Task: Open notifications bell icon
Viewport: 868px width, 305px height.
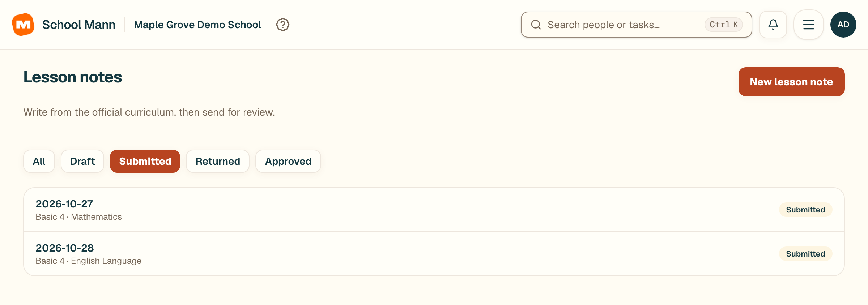Action: [x=773, y=25]
